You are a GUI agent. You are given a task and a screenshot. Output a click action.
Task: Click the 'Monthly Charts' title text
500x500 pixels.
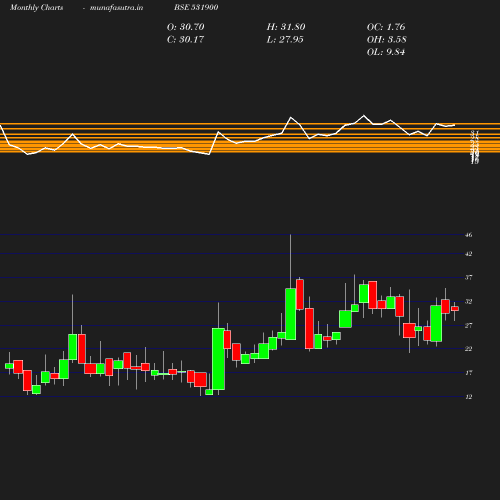click(x=36, y=7)
